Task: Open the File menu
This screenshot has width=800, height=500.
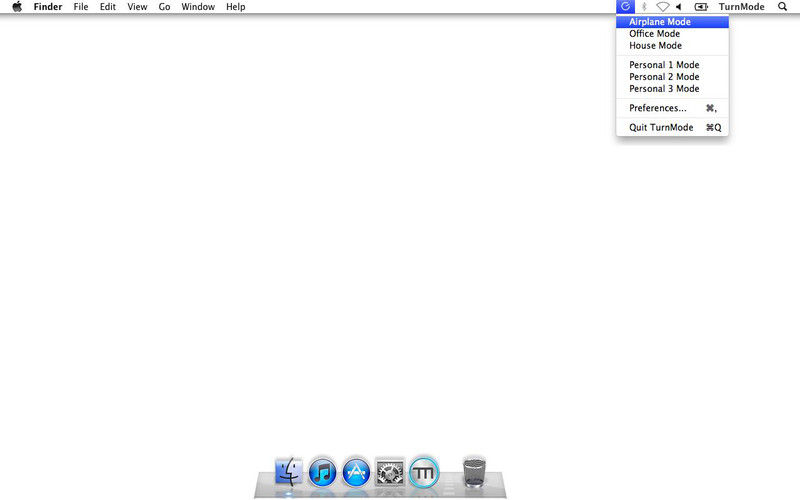Action: click(81, 7)
